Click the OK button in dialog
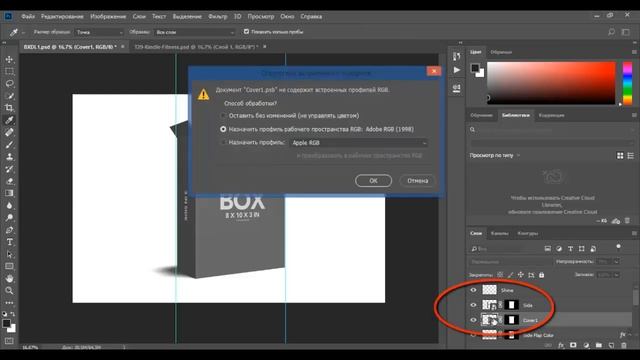 373,180
